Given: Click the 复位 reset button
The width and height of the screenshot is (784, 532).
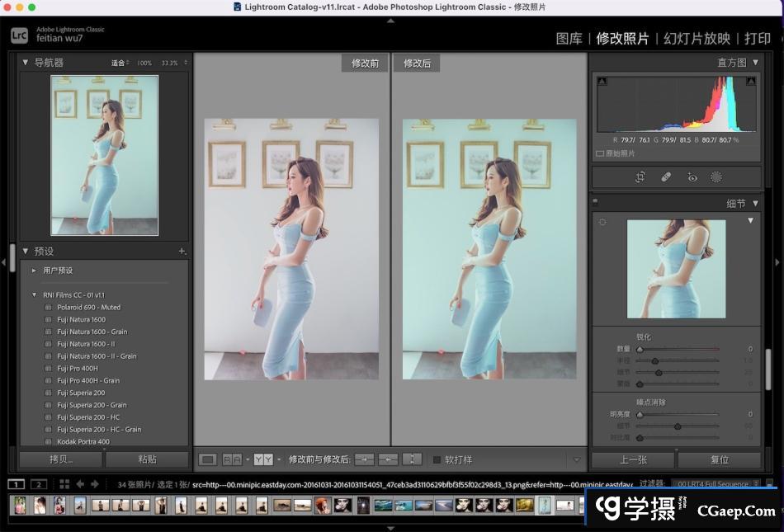Looking at the screenshot, I should point(719,459).
